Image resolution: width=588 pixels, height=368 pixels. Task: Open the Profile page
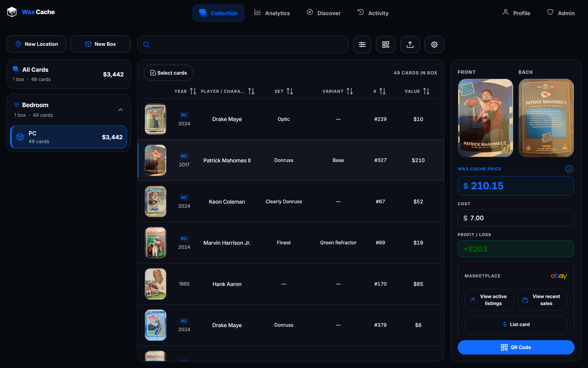(516, 13)
